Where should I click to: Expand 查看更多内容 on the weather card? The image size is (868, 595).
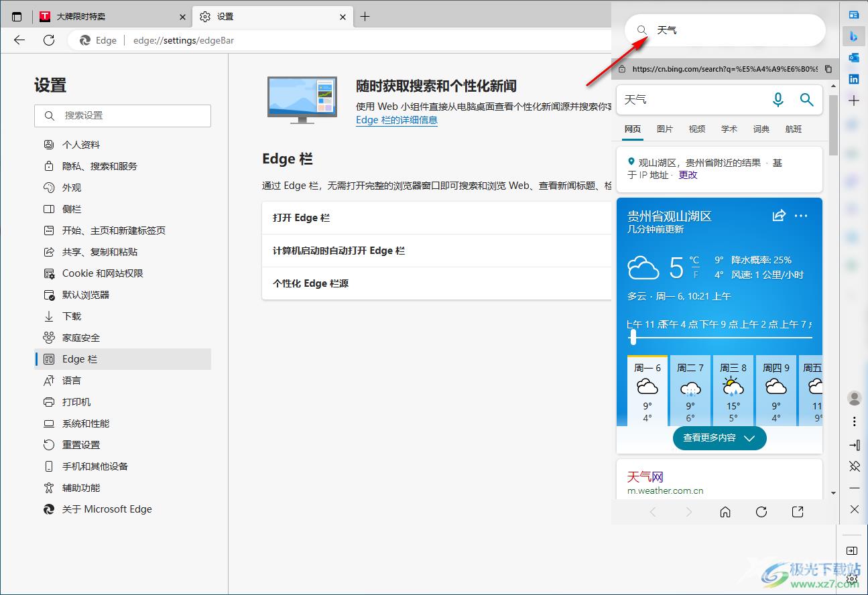coord(719,438)
